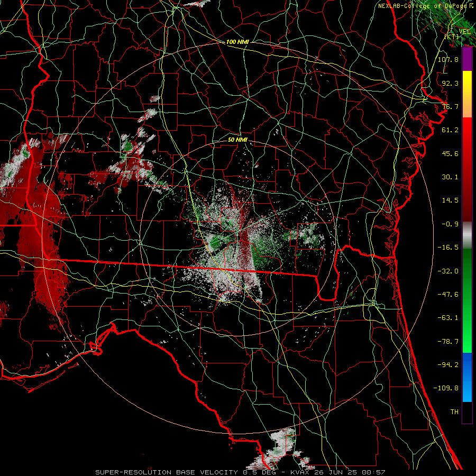Click the purple segment of the color bar
476x476 pixels.
click(467, 59)
